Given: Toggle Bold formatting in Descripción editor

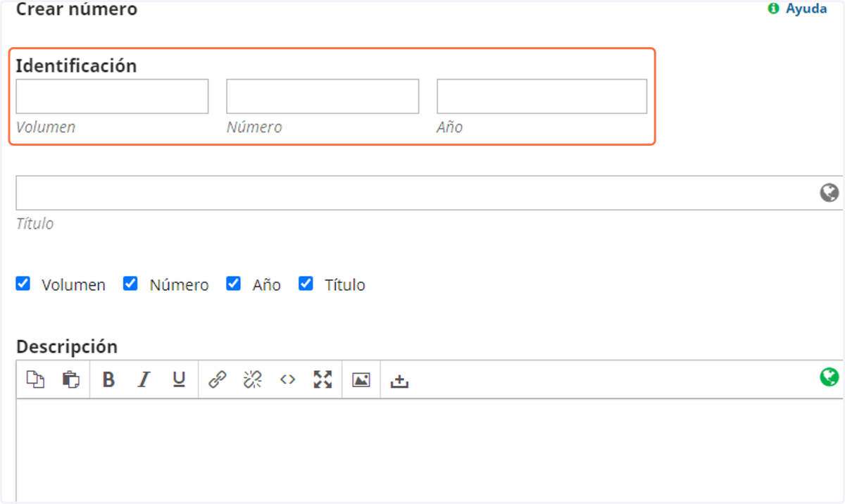Looking at the screenshot, I should [108, 379].
